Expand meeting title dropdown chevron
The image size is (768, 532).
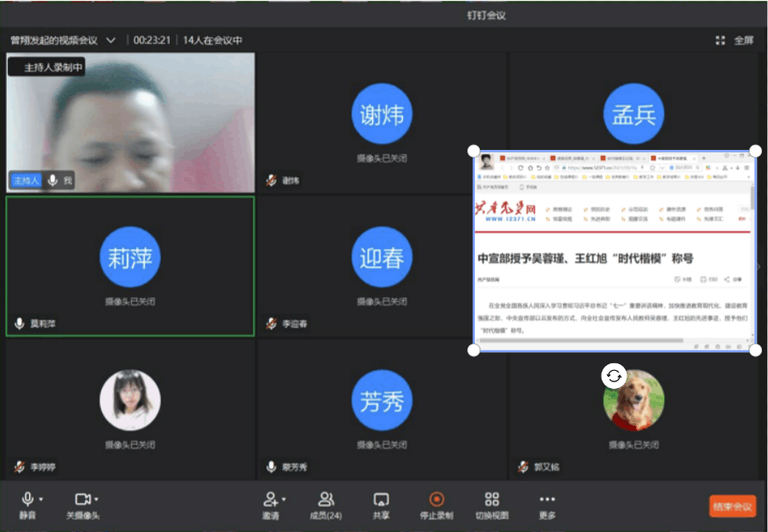point(111,40)
